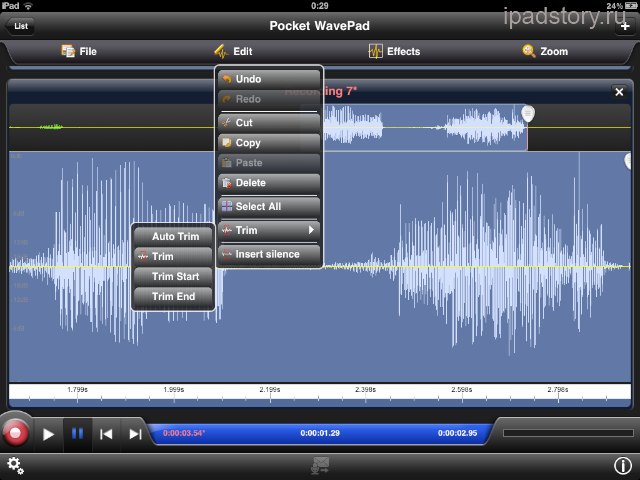640x480 pixels.
Task: Jump to start with skip-back button
Action: click(106, 434)
